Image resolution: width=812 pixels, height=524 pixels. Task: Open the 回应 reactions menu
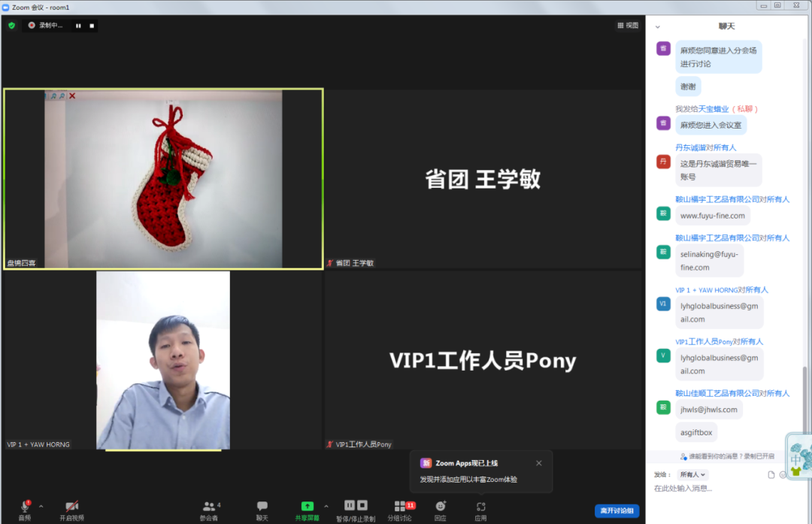440,510
